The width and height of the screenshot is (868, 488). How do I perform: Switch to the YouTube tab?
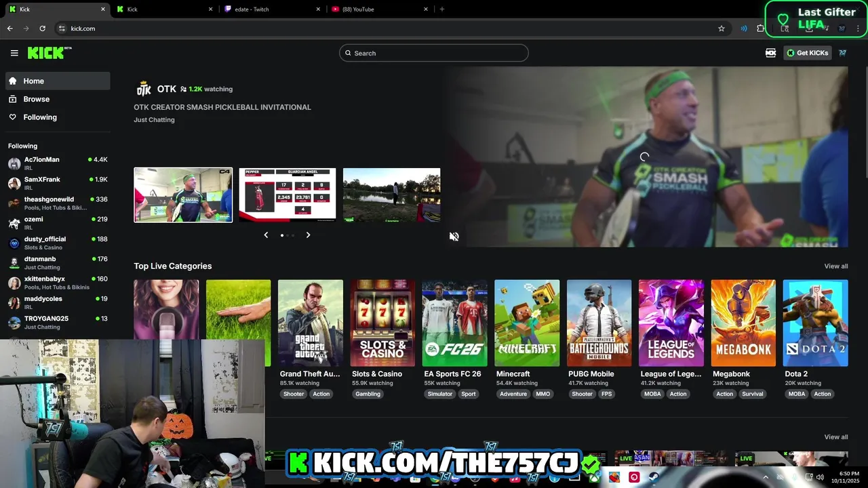click(x=381, y=9)
